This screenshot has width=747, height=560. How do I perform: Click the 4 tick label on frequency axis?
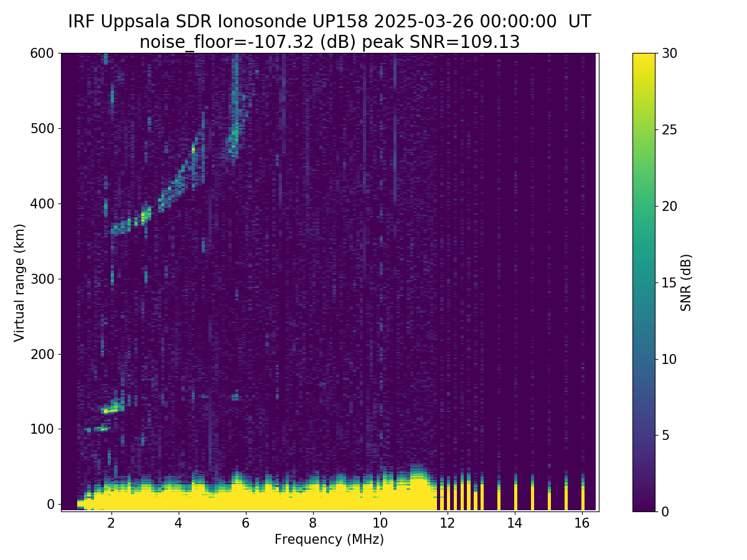tap(179, 523)
